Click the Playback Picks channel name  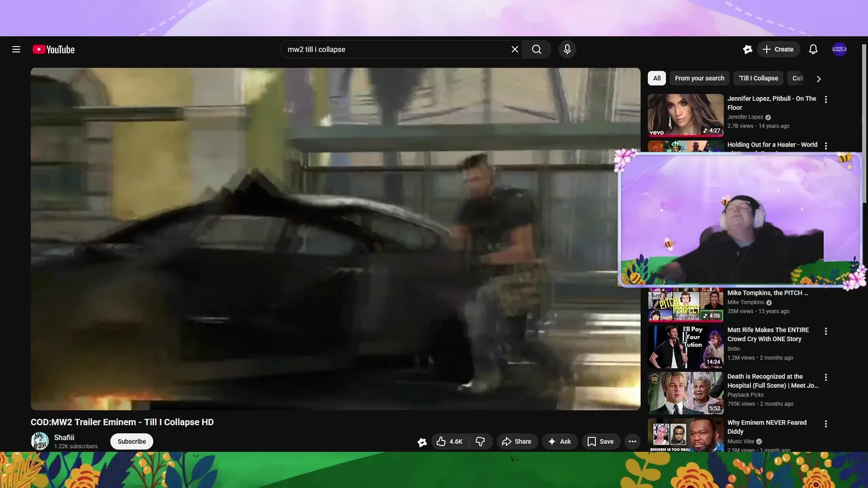click(x=745, y=395)
